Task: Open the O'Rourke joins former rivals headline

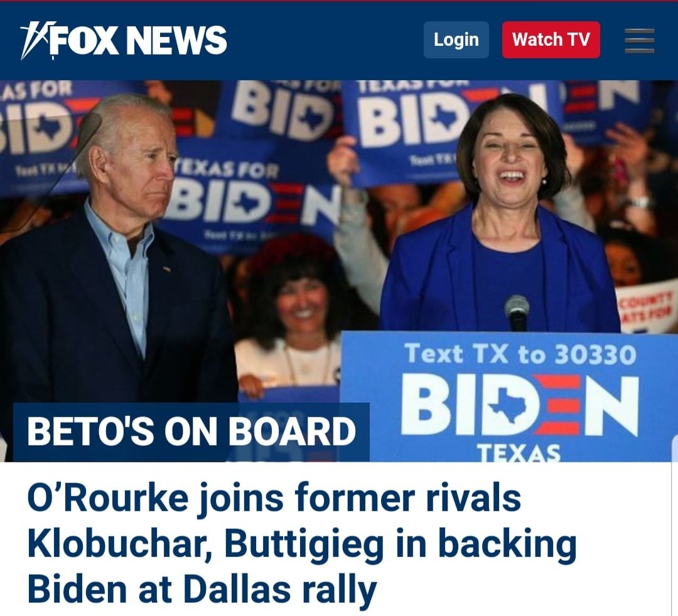Action: tap(302, 543)
